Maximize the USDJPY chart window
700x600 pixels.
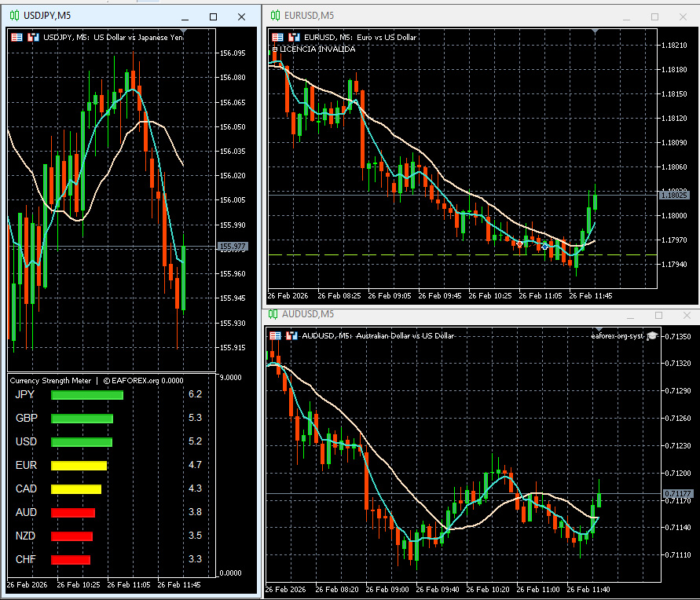click(213, 16)
